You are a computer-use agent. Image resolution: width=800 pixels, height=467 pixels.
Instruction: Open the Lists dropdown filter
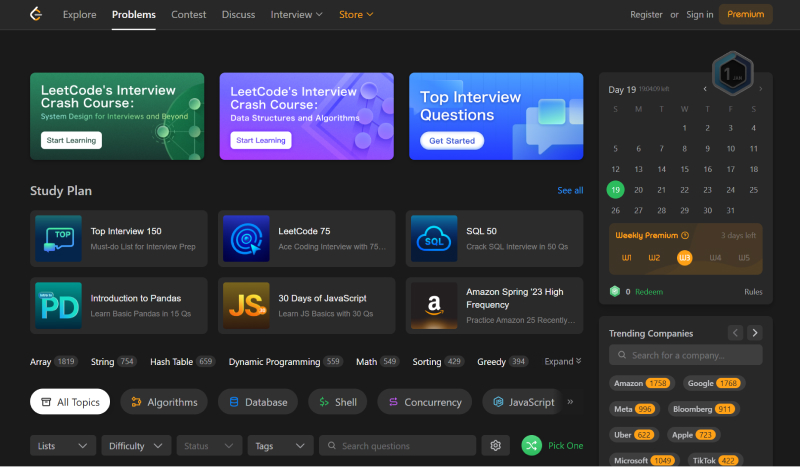pyautogui.click(x=63, y=446)
